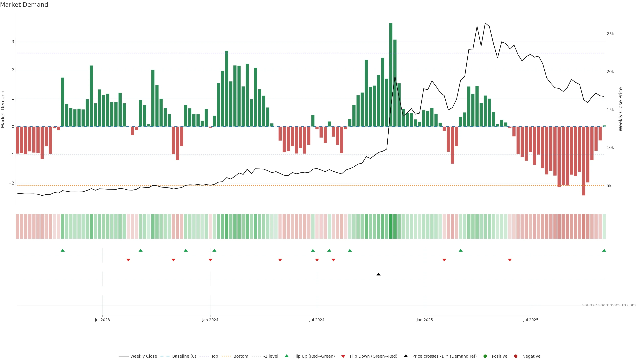Toggle the Top dotted line legend entry
The height and width of the screenshot is (362, 644).
(214, 356)
